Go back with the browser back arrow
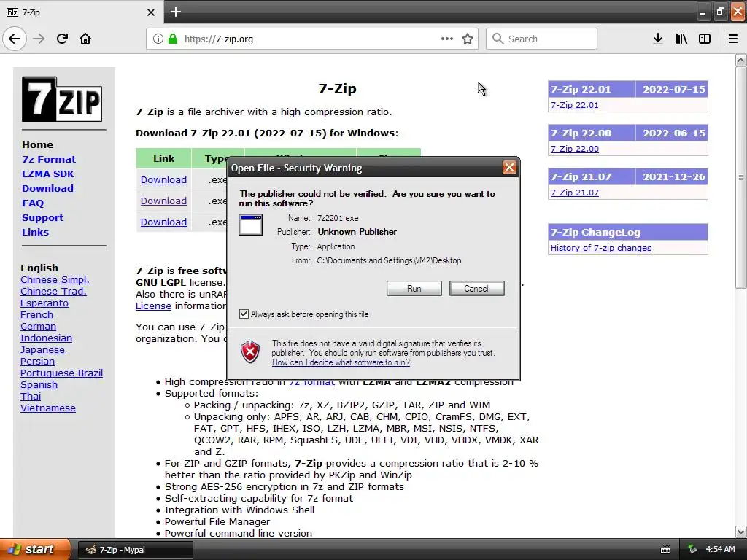 pos(15,39)
